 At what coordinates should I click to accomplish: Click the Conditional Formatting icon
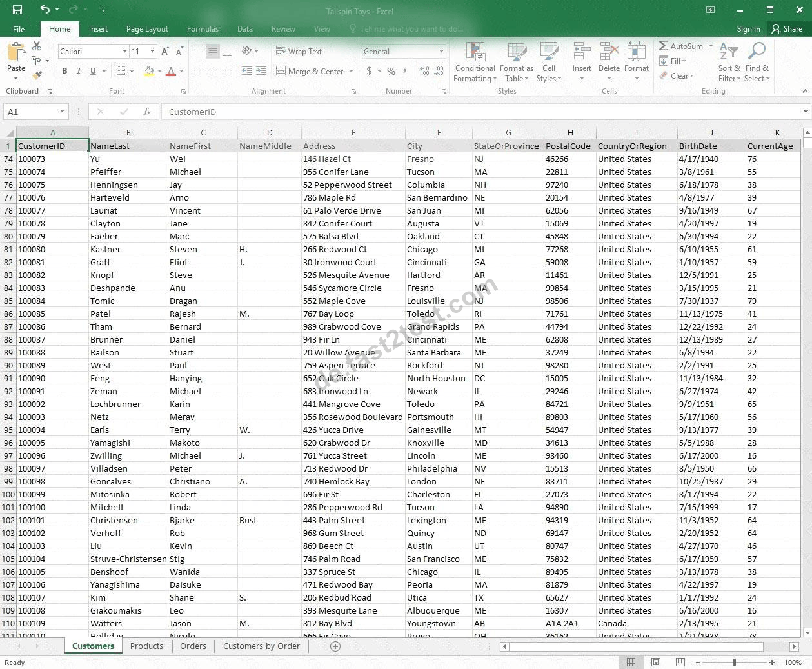coord(475,53)
